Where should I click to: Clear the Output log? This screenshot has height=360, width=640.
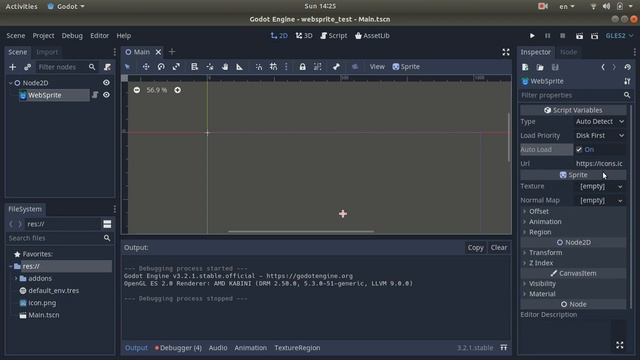click(499, 247)
